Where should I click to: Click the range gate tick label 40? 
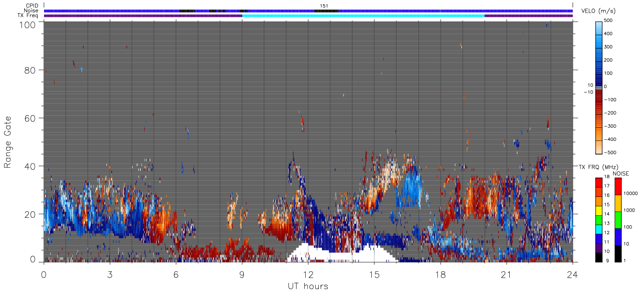point(30,166)
